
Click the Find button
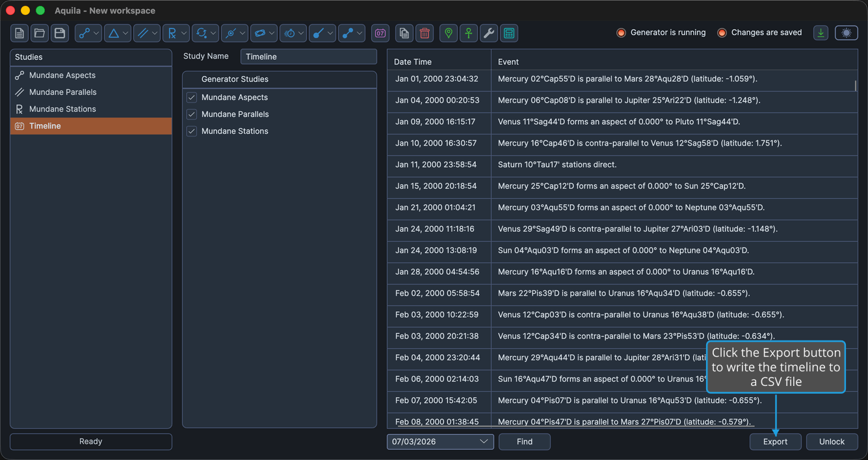pyautogui.click(x=525, y=442)
